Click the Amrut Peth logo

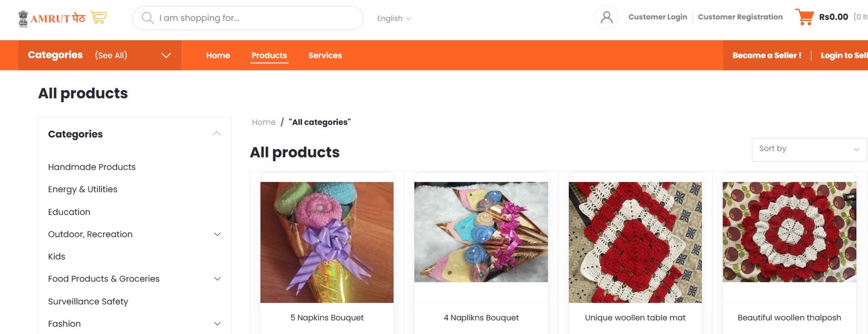(x=62, y=18)
